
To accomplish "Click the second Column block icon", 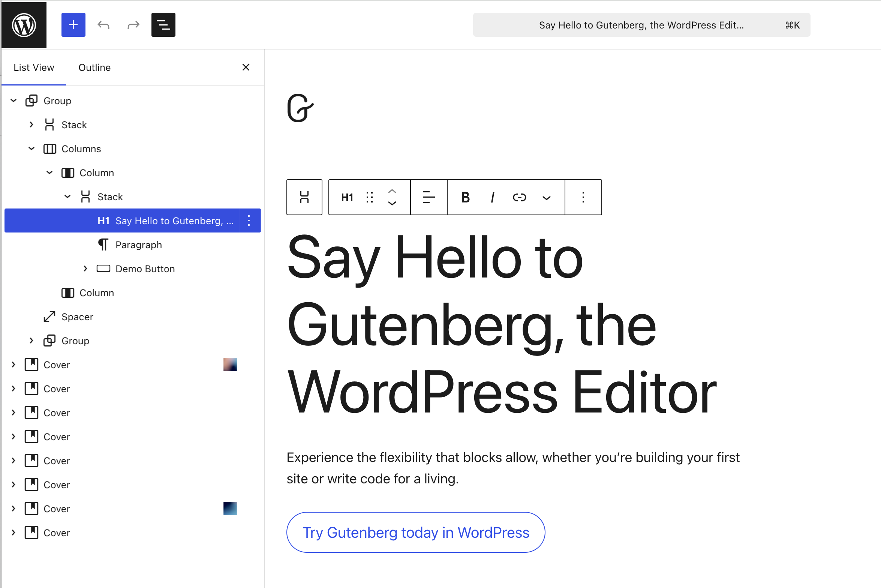I will click(67, 292).
